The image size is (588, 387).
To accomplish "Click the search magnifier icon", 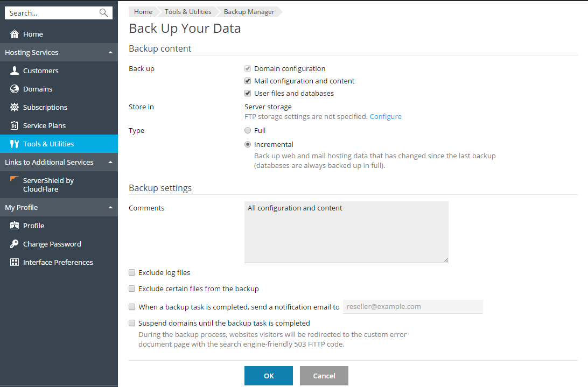I will click(104, 13).
